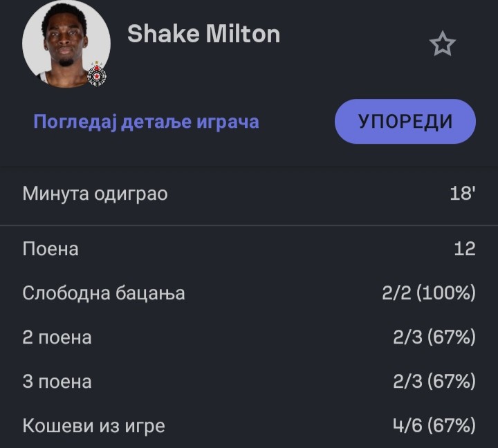Click the Partizan club badge

(96, 74)
